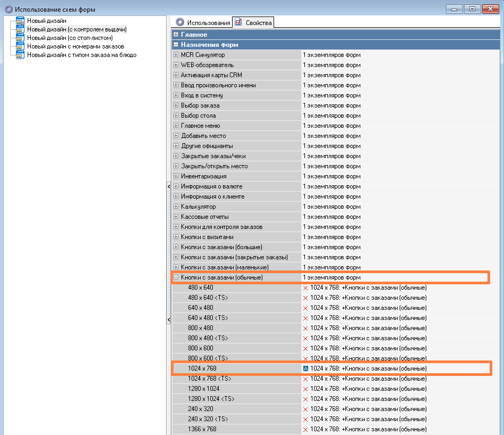Click red X icon in 1366 x 768 row
The image size is (504, 435).
tap(305, 429)
